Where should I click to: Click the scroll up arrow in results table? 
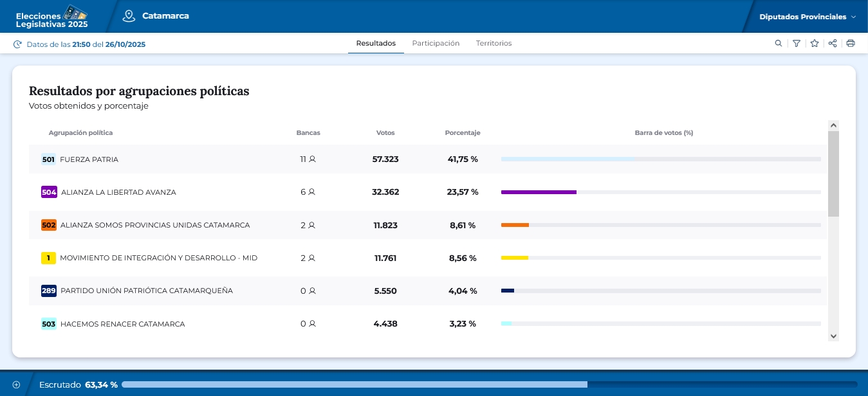point(833,125)
